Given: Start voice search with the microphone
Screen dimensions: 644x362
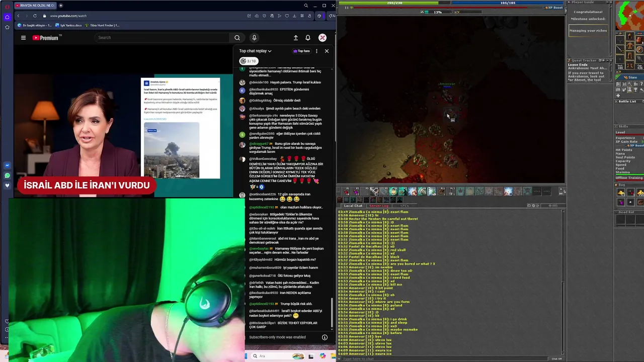Looking at the screenshot, I should click(x=254, y=38).
